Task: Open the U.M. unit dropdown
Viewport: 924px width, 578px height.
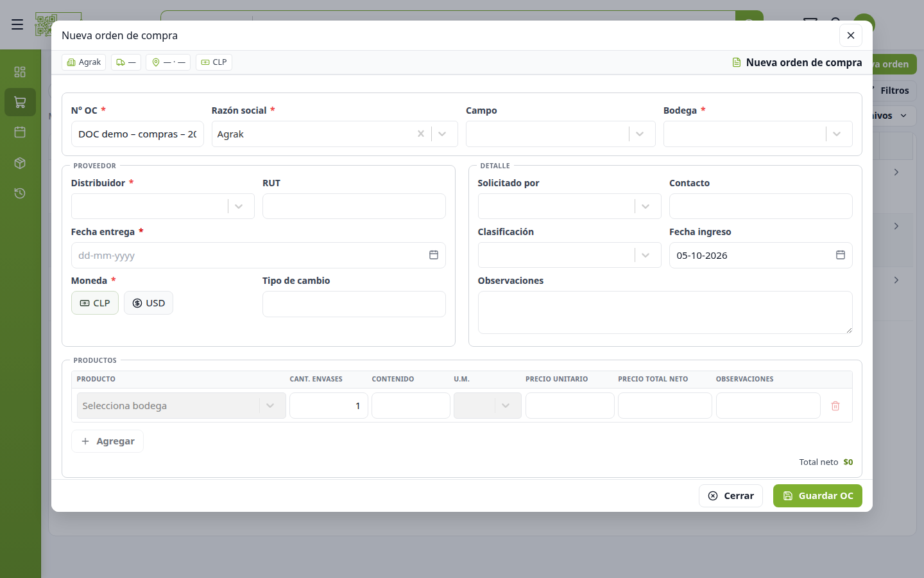Action: (488, 406)
